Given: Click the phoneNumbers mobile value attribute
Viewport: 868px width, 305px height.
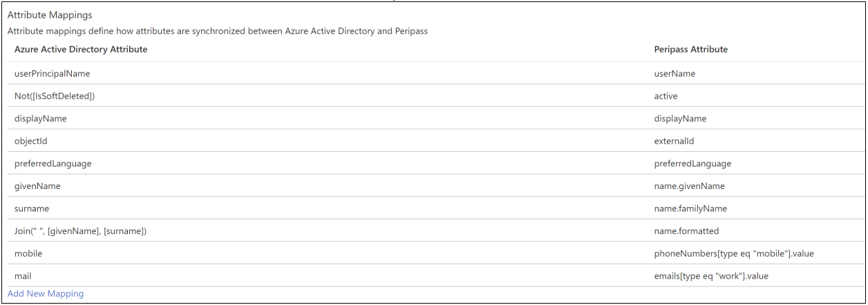Looking at the screenshot, I should [734, 253].
